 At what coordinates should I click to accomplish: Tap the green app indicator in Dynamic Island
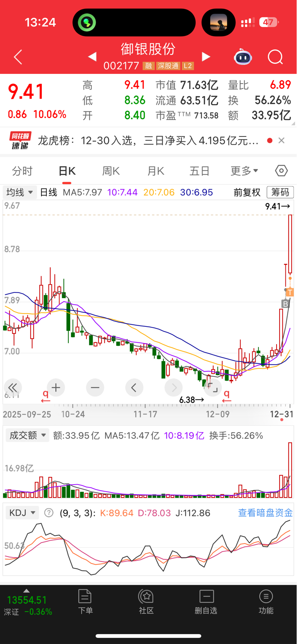87,22
